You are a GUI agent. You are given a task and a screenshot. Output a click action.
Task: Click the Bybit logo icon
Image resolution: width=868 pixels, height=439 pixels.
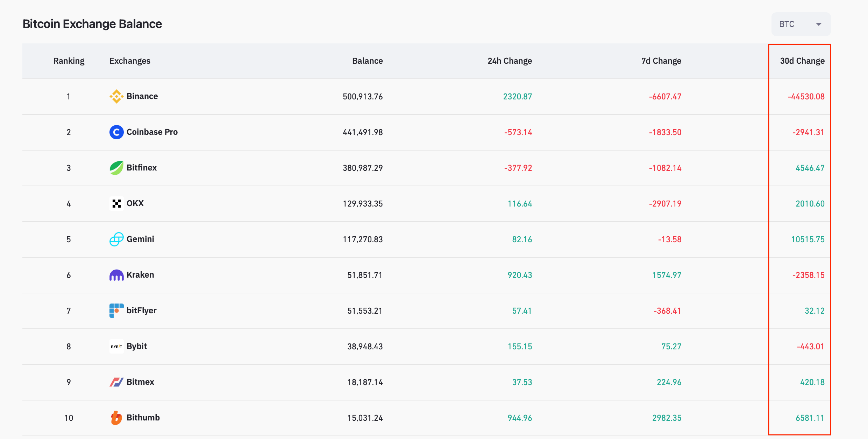(x=116, y=347)
